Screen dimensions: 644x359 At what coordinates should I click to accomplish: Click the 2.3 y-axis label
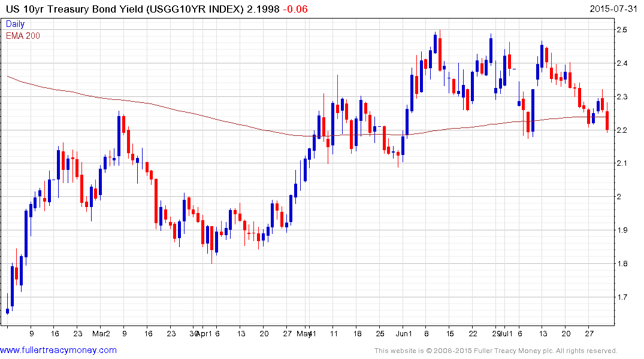622,97
